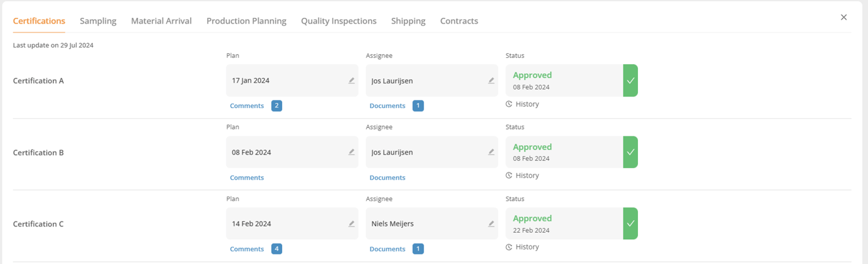Edit Certification B assignee pencil icon
868x264 pixels.
[x=491, y=152]
